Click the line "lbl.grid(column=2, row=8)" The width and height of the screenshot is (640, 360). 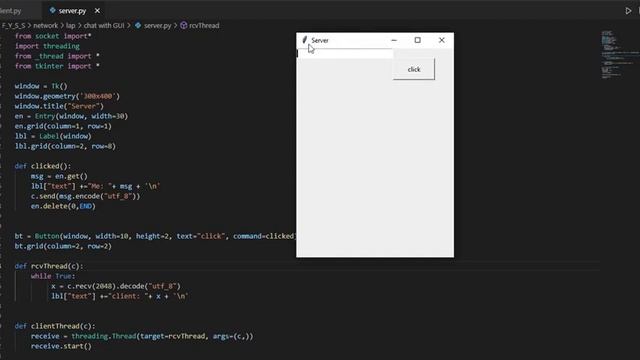[65, 146]
